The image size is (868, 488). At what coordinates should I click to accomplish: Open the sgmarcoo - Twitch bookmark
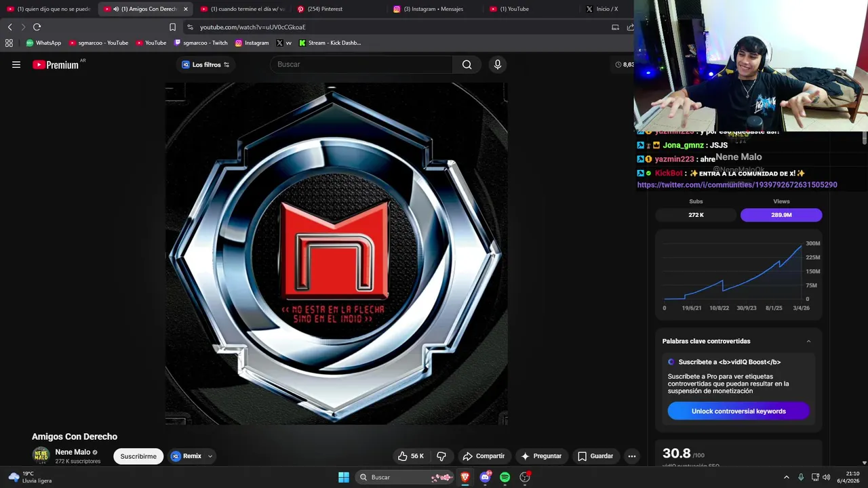[201, 43]
